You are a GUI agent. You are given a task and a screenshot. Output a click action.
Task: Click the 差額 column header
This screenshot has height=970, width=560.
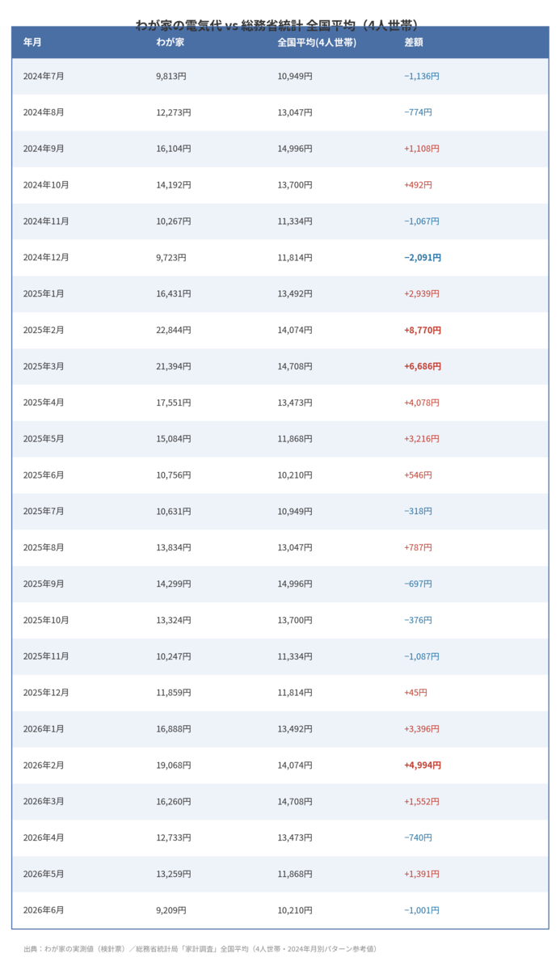(414, 42)
